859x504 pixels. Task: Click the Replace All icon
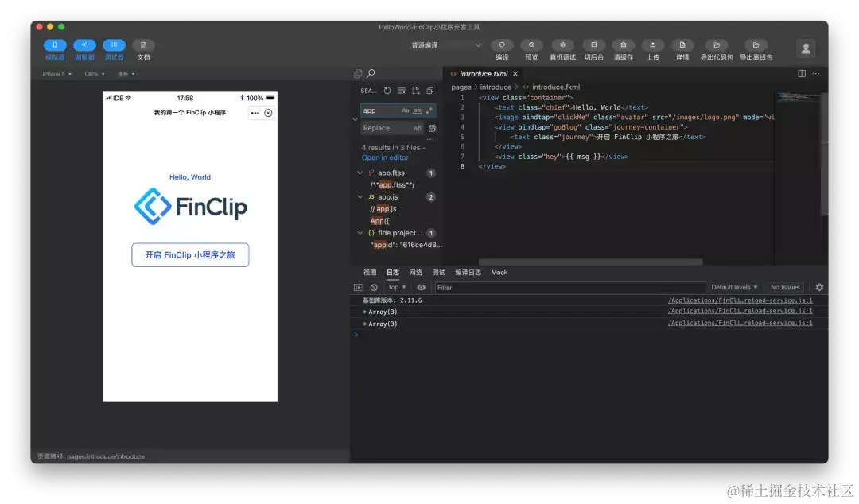coord(432,128)
